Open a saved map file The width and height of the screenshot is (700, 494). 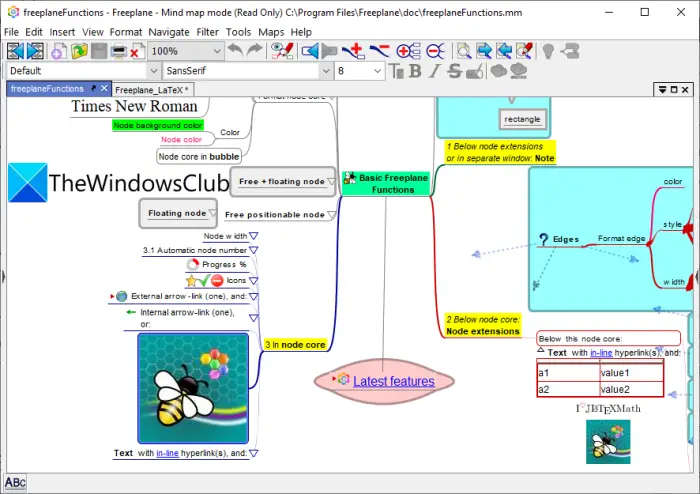point(79,51)
